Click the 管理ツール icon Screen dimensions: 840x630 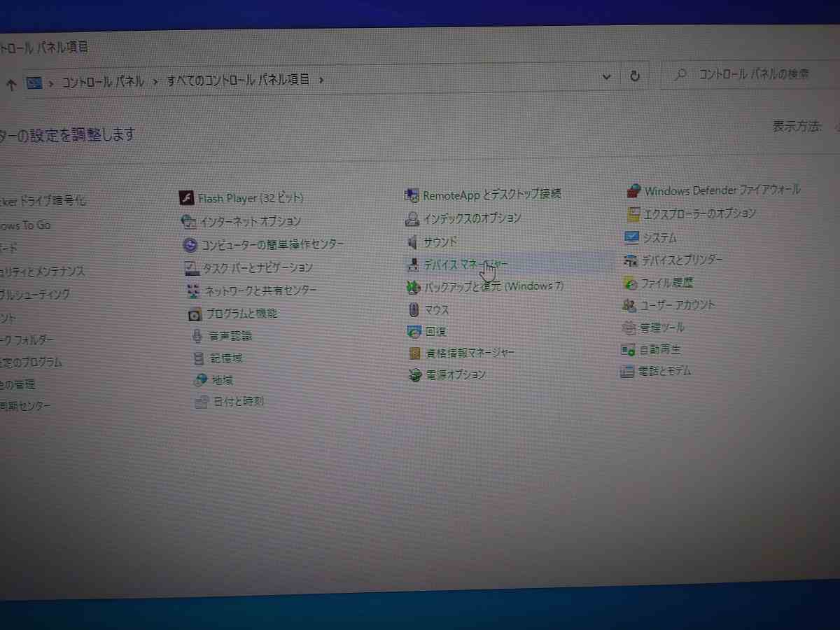click(629, 328)
